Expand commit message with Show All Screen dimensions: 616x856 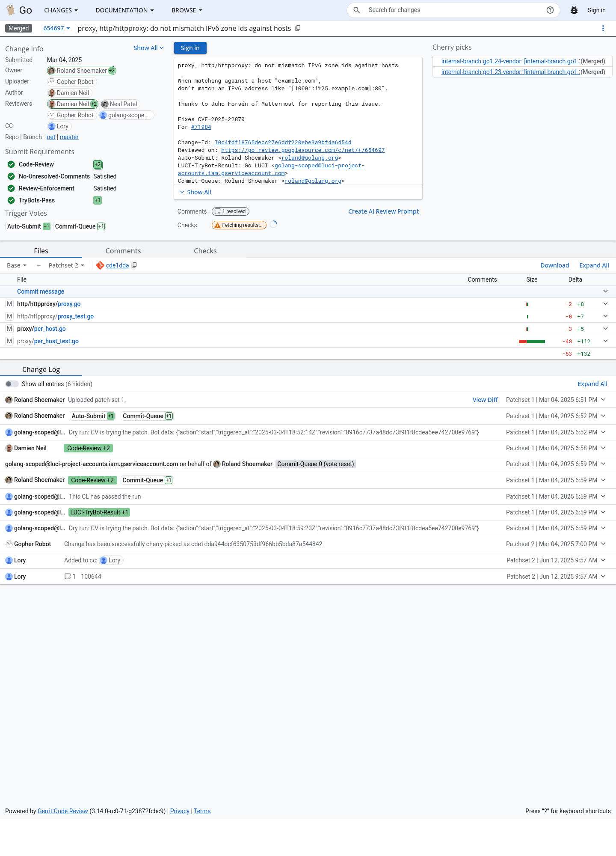click(195, 192)
